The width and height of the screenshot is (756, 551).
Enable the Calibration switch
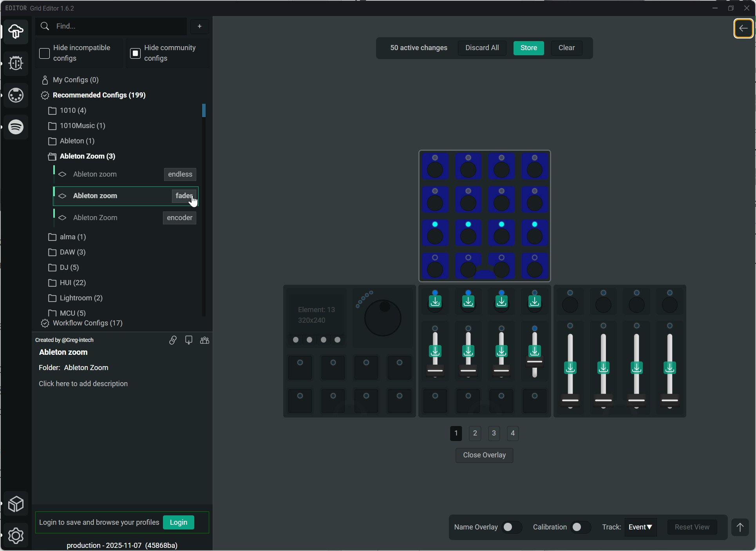coord(580,527)
